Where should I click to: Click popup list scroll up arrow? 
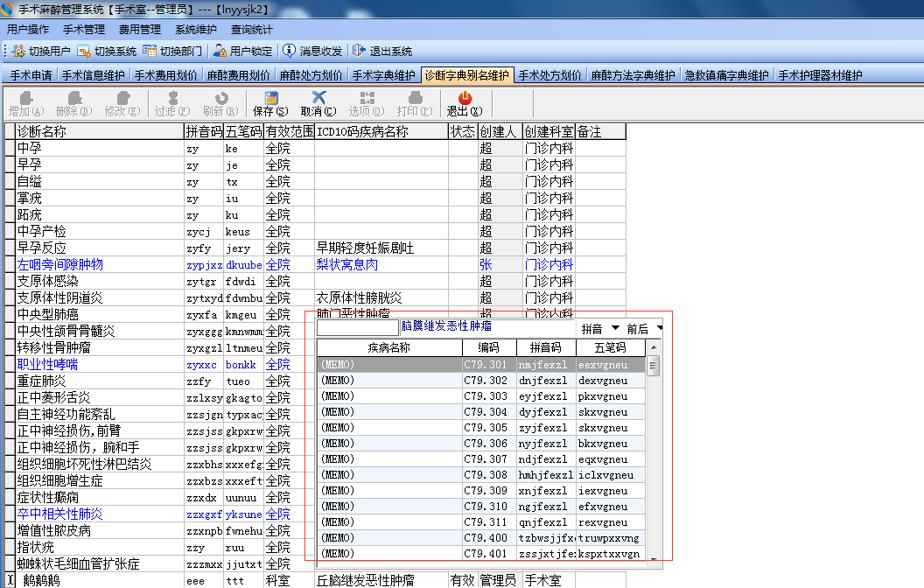click(654, 347)
